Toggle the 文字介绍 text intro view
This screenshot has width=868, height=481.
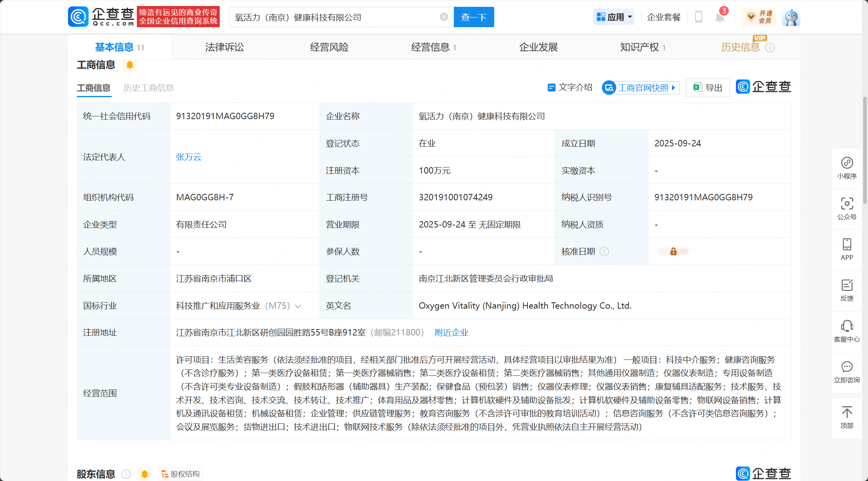(x=569, y=88)
